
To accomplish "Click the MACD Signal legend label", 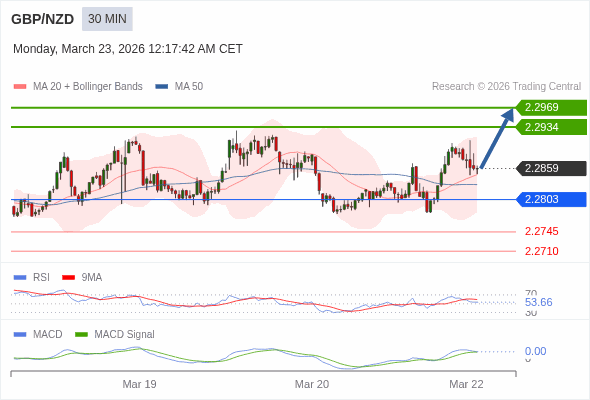I will [125, 335].
